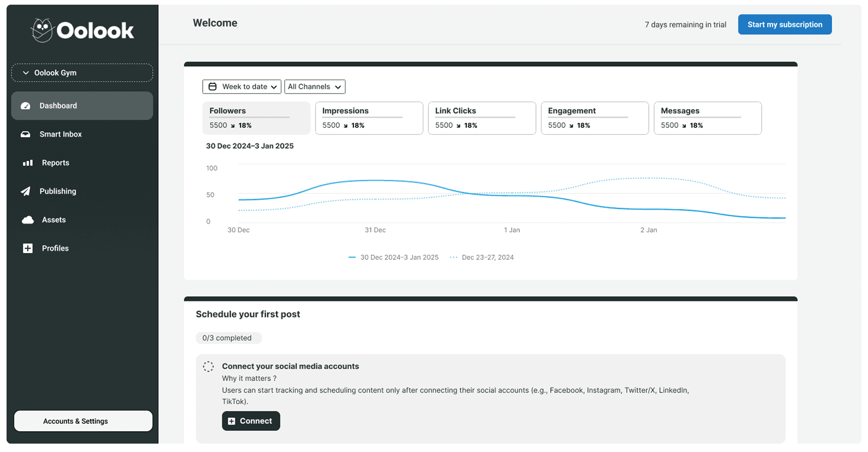Open Accounts & Settings
This screenshot has height=452, width=868.
83,421
